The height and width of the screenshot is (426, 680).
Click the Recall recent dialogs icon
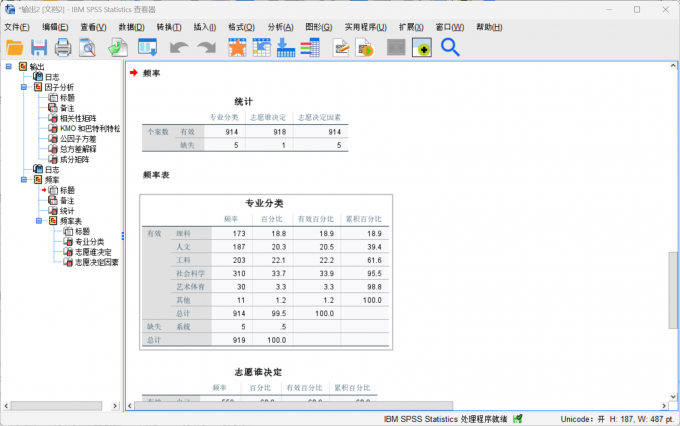(148, 47)
